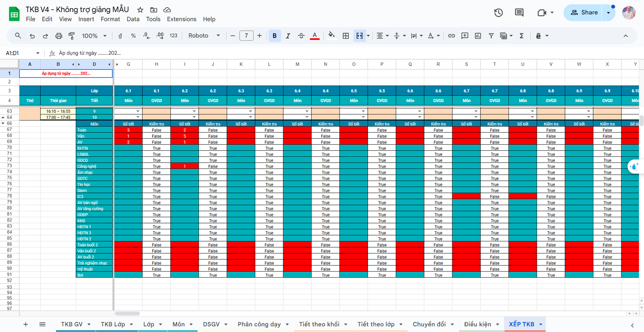644x332 pixels.
Task: Redo the last action
Action: [45, 36]
